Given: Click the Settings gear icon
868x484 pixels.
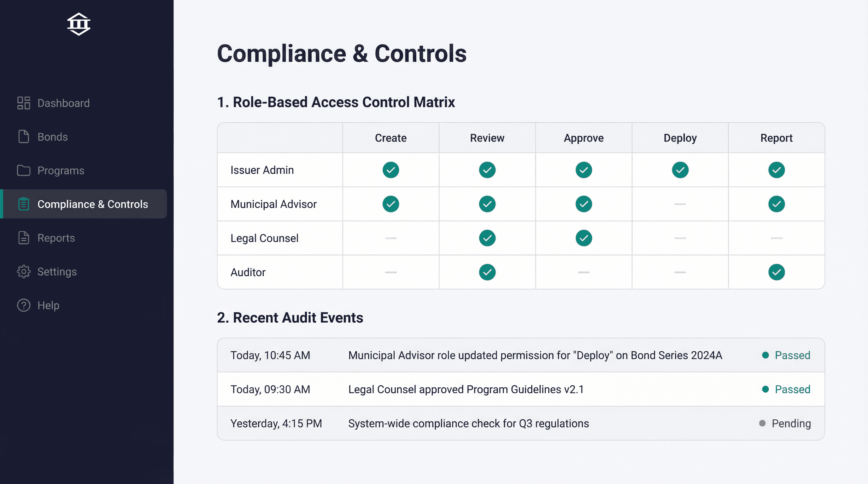Looking at the screenshot, I should point(24,271).
